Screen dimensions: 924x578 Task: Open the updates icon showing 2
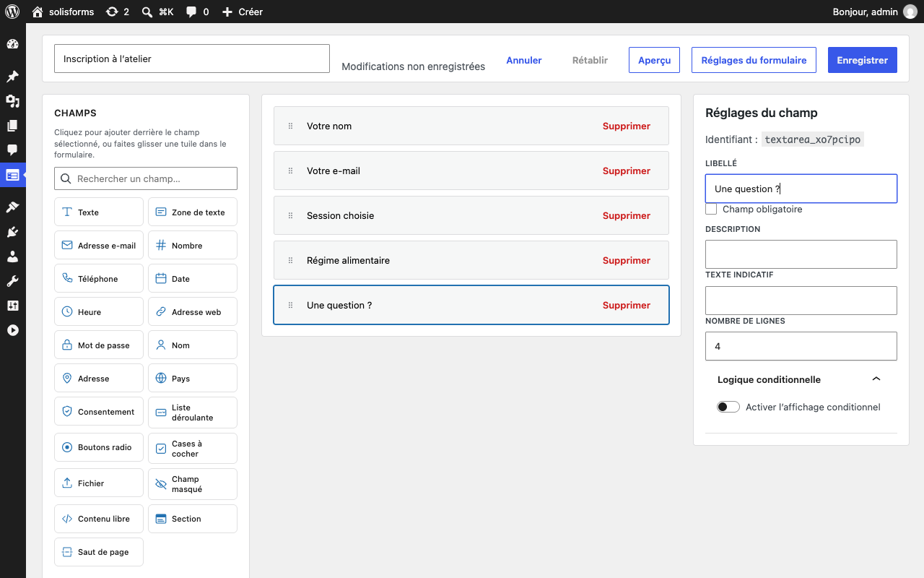coord(117,12)
